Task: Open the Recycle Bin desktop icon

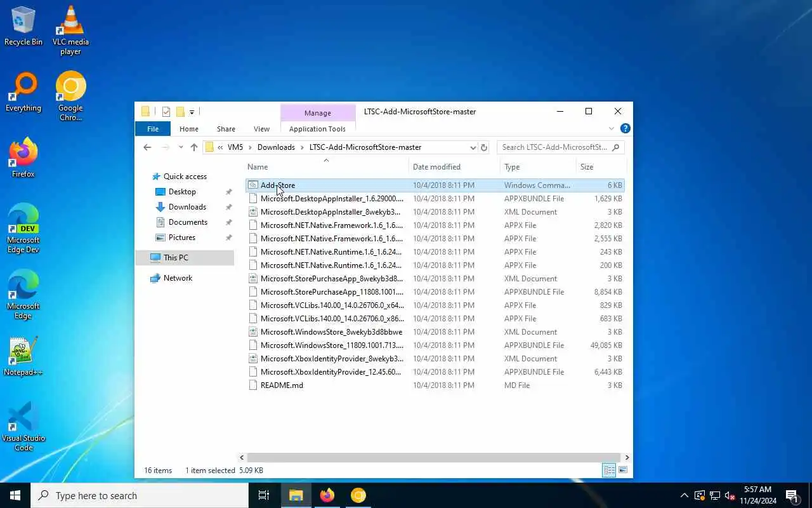Action: coord(23,27)
